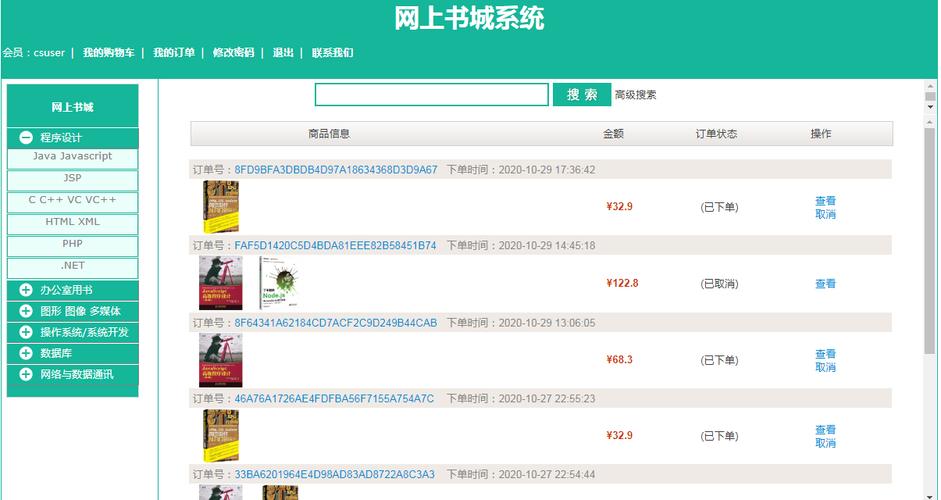
Task: Expand 操作系统/系统开发 plus icon
Action: click(26, 332)
